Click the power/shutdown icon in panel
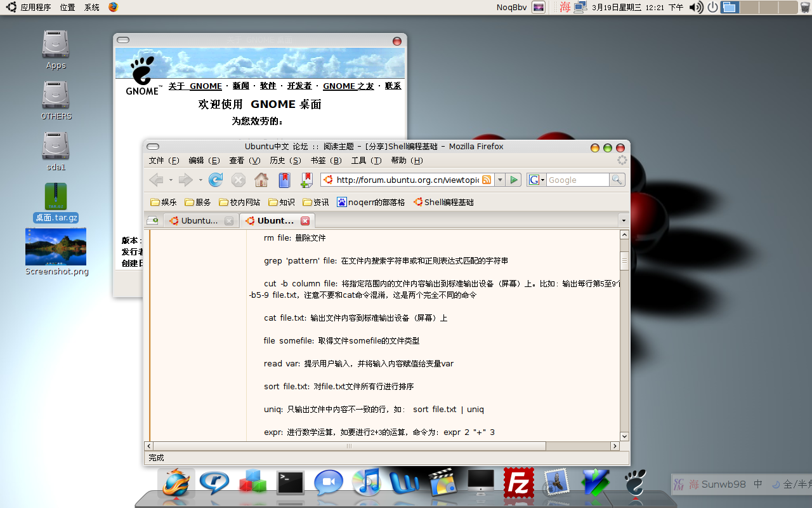Viewport: 812px width, 508px height. 712,8
